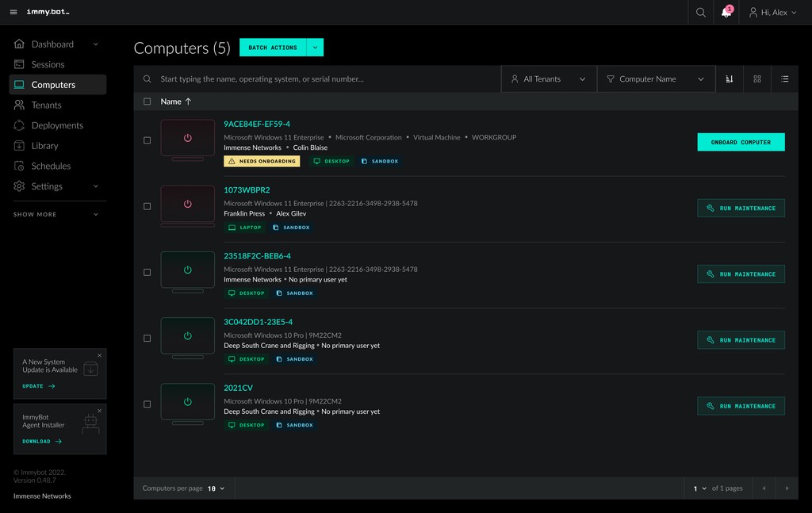Check the select-all box in the header row
The width and height of the screenshot is (812, 513).
coord(147,101)
